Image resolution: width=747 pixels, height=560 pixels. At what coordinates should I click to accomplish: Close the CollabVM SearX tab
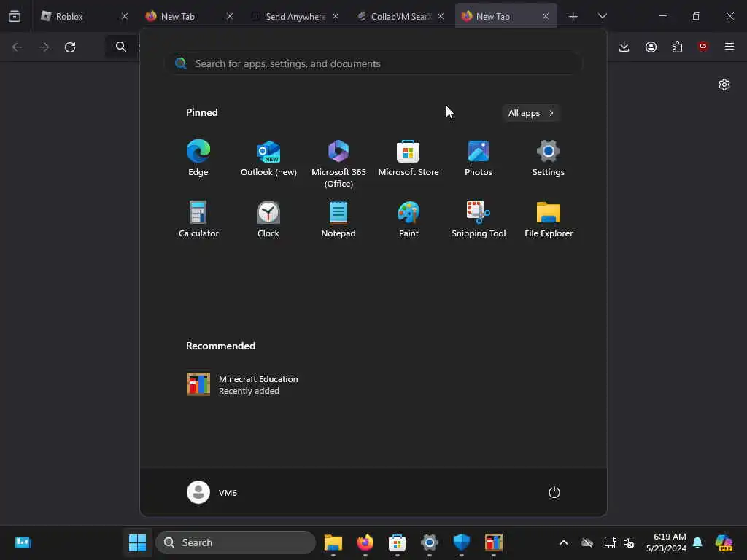pos(441,16)
